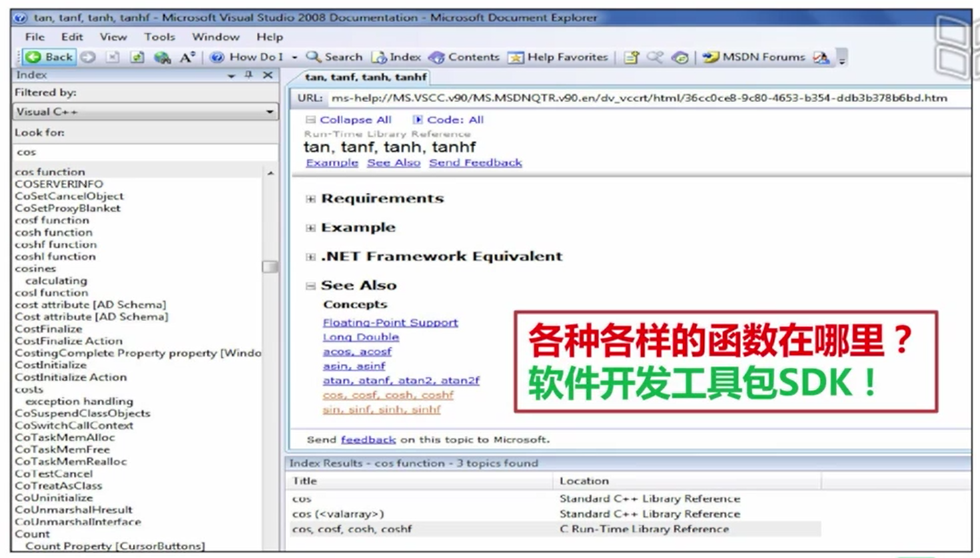
Task: Open the cos, cosf, cosh, coshf link
Action: [388, 395]
